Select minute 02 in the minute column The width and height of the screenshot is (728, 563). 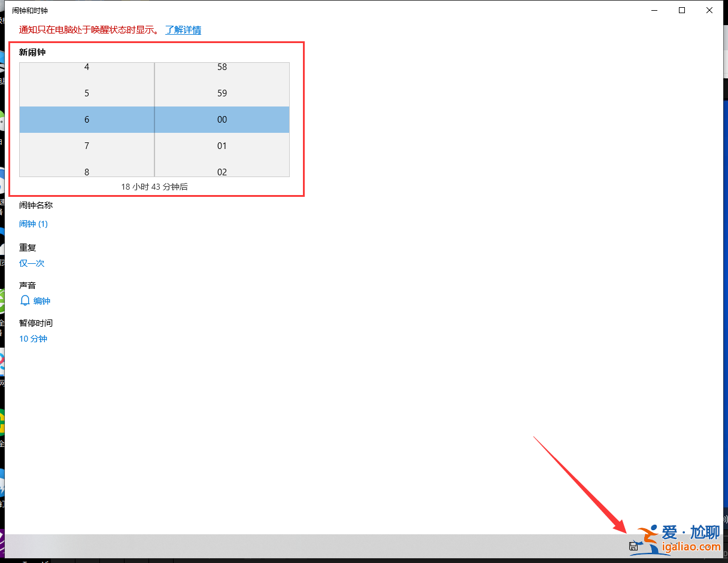click(222, 172)
